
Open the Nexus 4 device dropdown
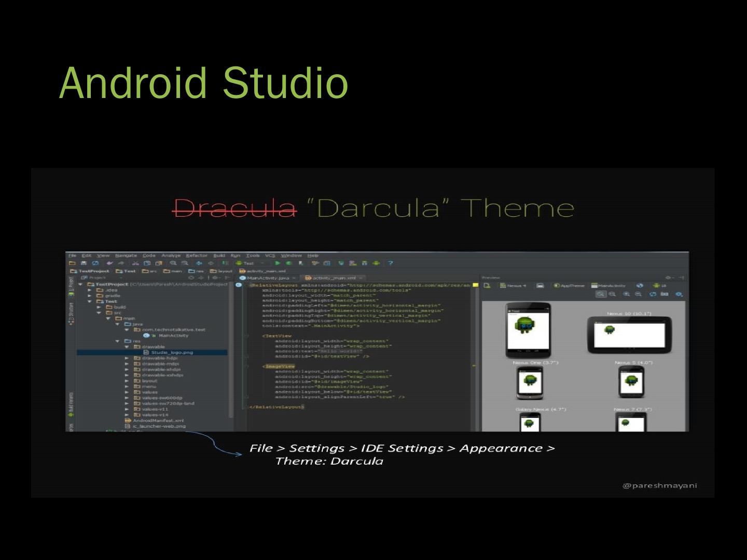[x=513, y=286]
